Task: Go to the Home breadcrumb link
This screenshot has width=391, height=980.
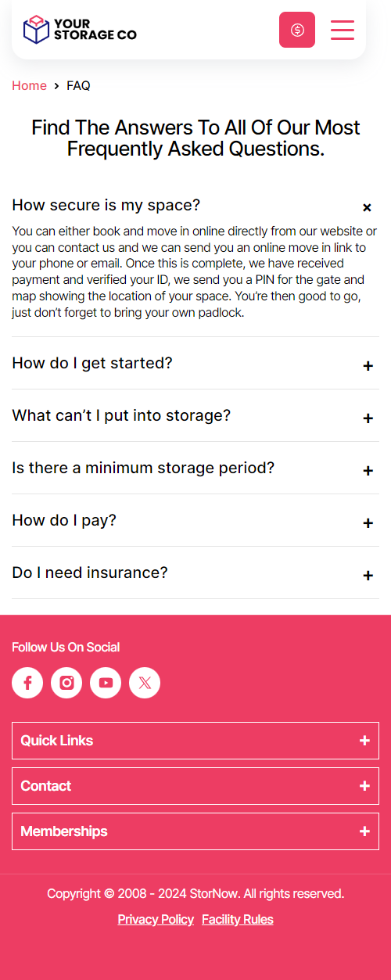Action: coord(29,86)
